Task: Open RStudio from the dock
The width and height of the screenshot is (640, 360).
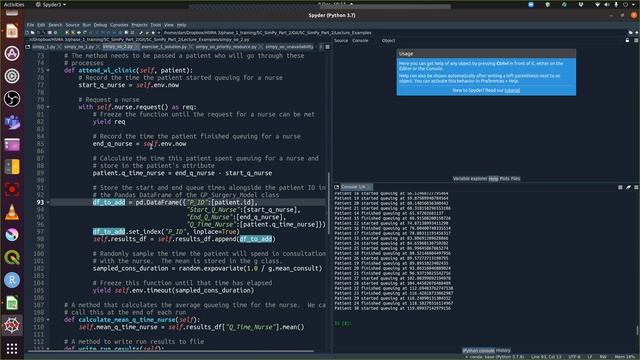Action: coord(12,280)
